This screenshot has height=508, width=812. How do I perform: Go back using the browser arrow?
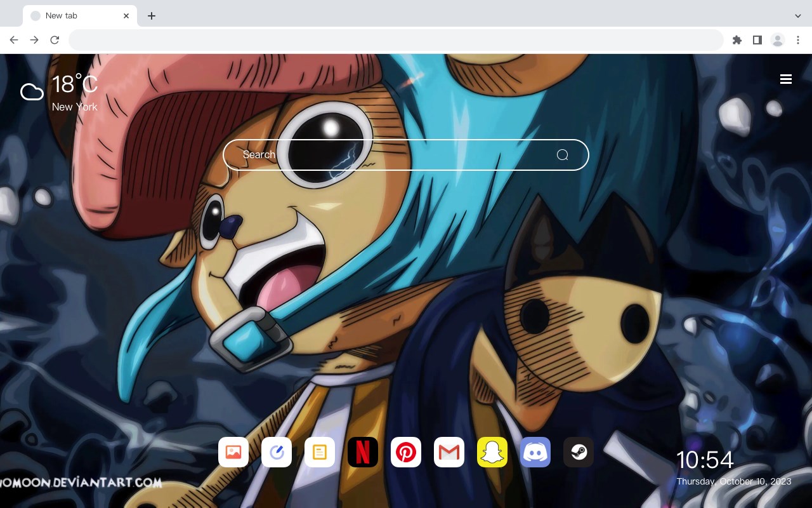pos(14,40)
